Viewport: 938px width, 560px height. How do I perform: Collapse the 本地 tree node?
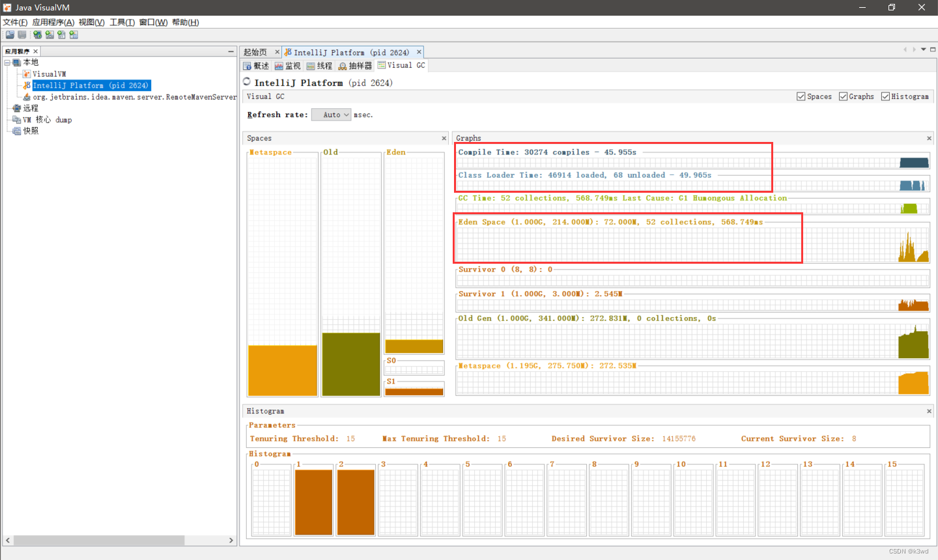point(7,63)
